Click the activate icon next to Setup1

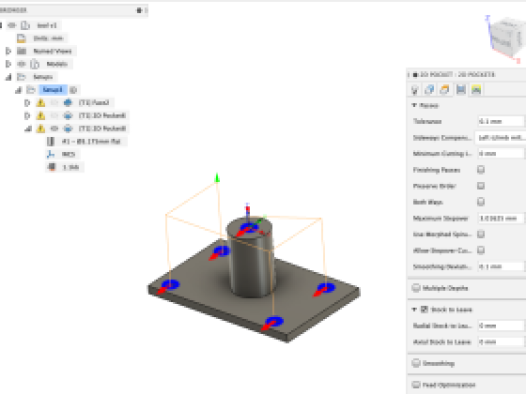[x=73, y=90]
